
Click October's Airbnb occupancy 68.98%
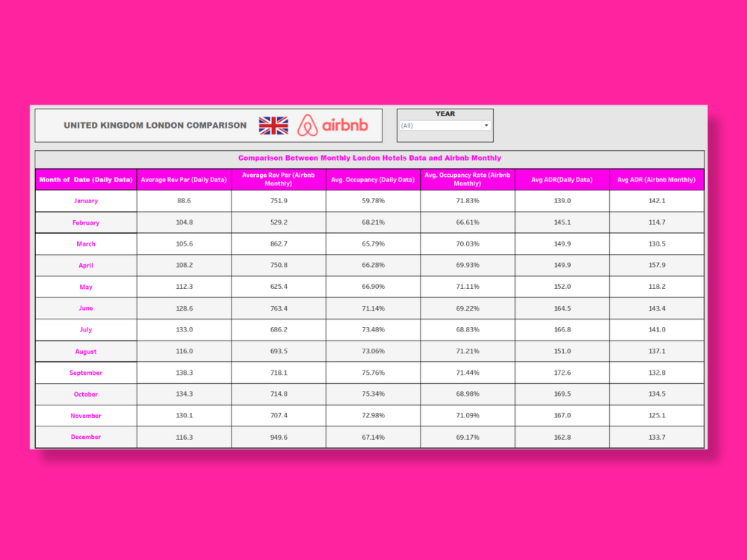pos(468,394)
